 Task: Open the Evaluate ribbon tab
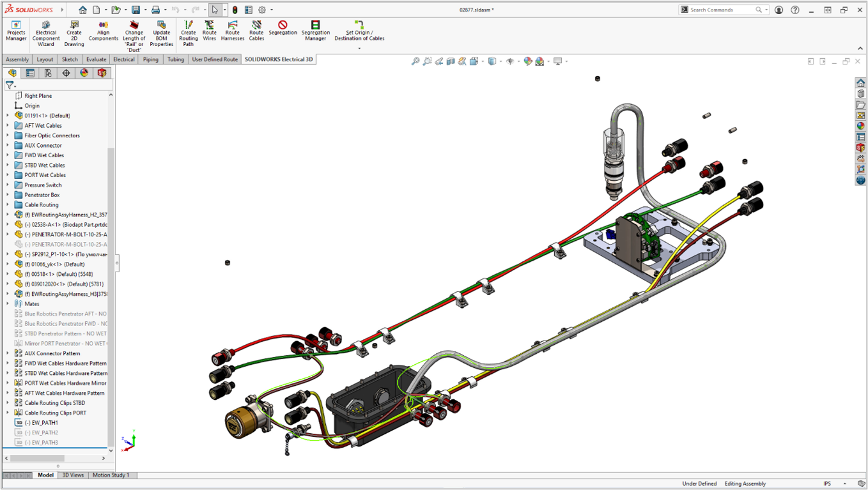[96, 59]
